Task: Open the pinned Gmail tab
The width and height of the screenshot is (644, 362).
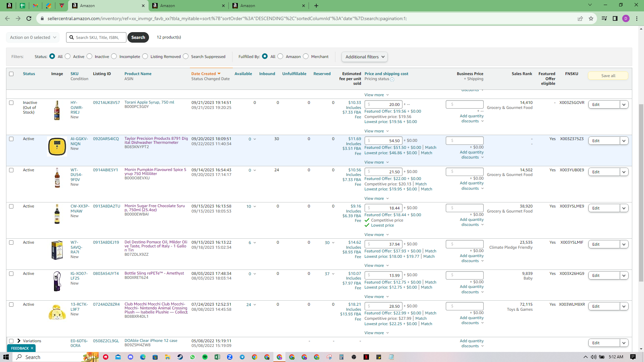Action: [36, 6]
